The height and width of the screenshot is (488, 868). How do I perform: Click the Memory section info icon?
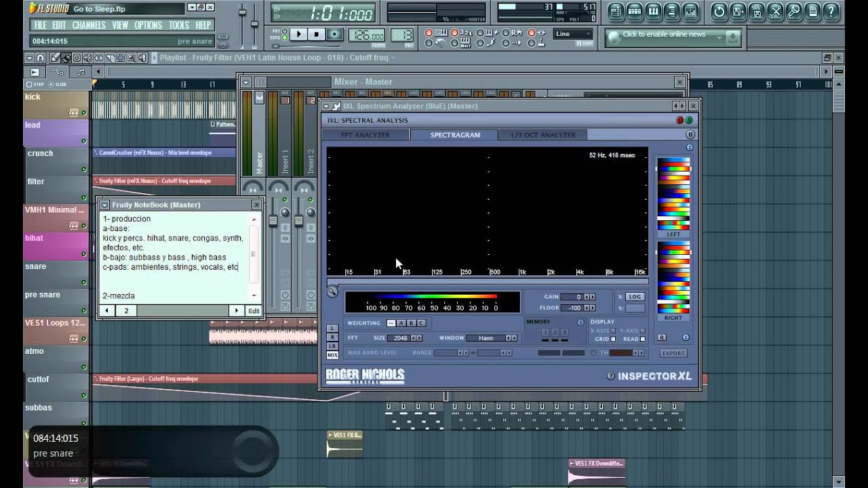[580, 323]
